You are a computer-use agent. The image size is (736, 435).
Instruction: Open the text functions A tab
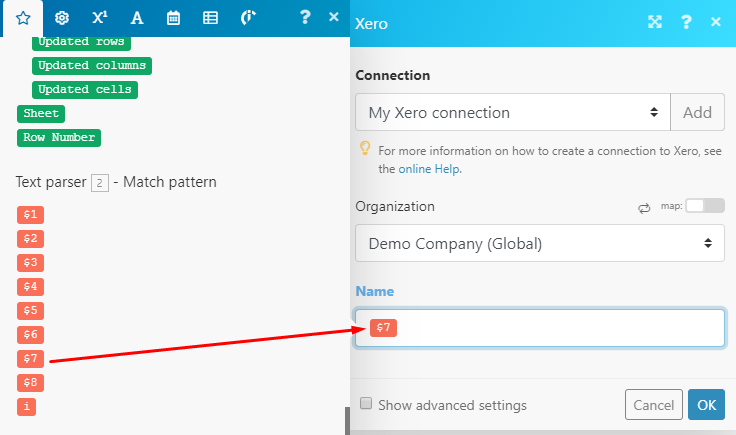pos(137,18)
